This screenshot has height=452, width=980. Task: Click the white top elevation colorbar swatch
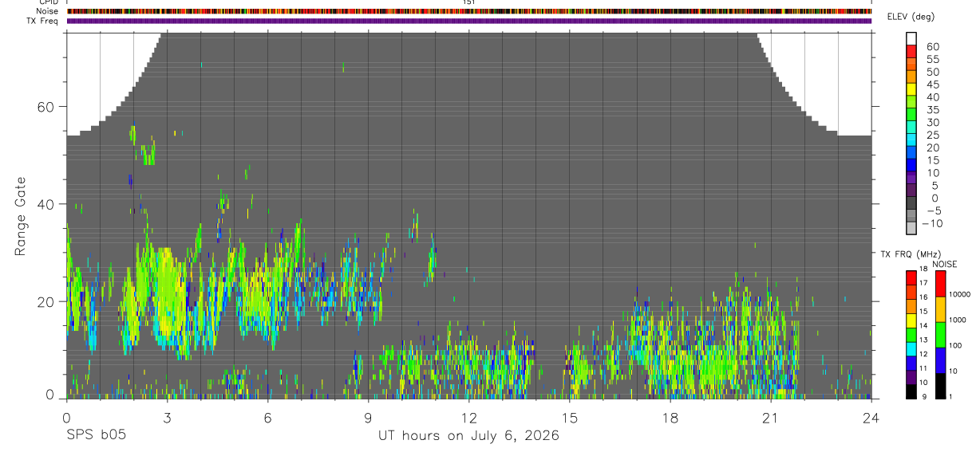(x=911, y=39)
